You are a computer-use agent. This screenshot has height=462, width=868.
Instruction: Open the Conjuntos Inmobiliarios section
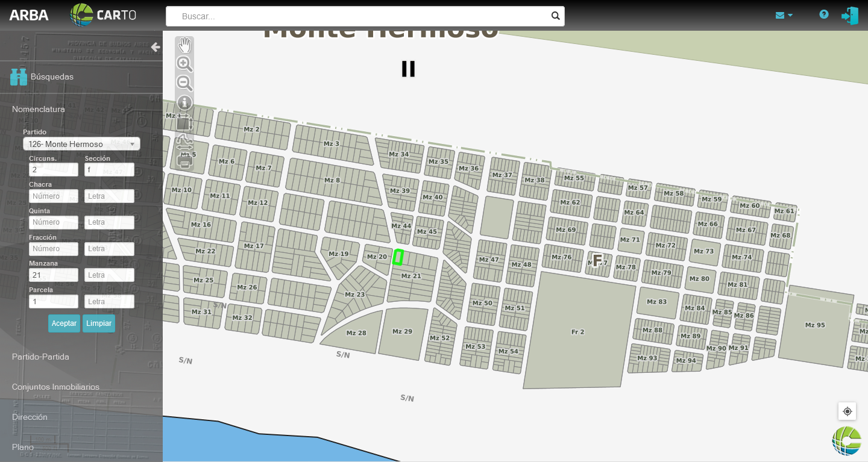click(55, 387)
